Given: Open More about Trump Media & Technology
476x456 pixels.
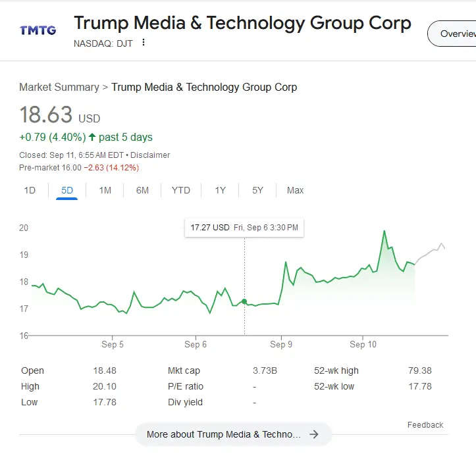Looking at the screenshot, I should tap(224, 434).
